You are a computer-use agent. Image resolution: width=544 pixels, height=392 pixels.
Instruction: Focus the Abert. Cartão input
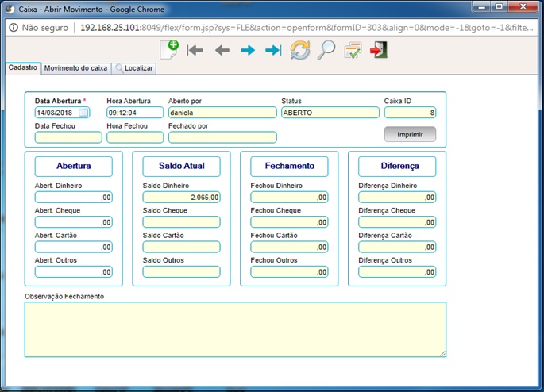[74, 247]
